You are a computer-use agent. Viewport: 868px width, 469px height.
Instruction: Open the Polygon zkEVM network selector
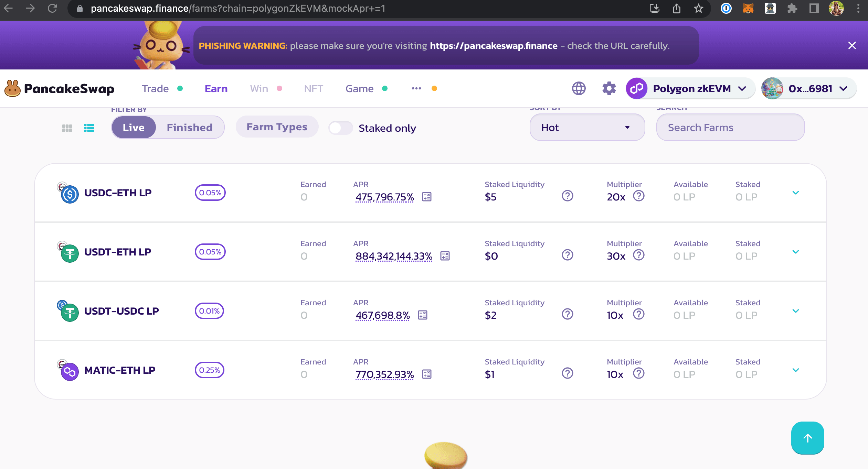tap(690, 89)
